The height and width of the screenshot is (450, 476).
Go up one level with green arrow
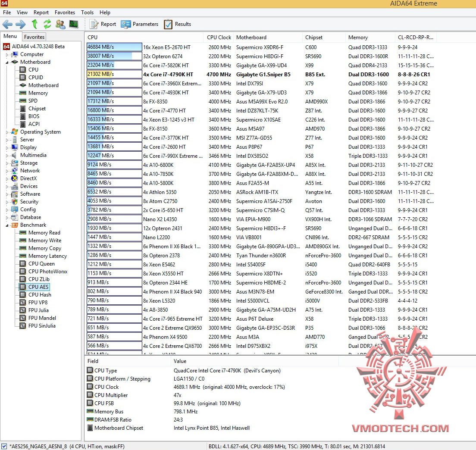point(34,24)
